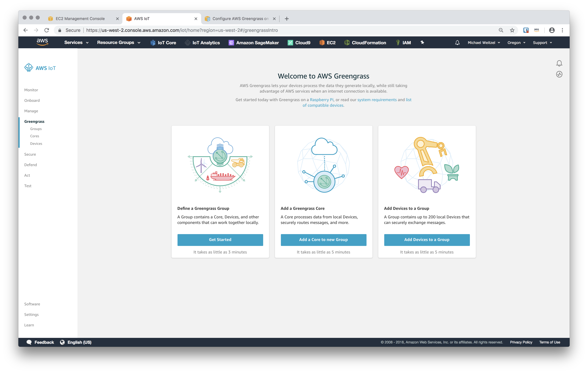Screen dimensions: 588x373
Task: Follow the 'of compatible devices' link
Action: point(323,105)
